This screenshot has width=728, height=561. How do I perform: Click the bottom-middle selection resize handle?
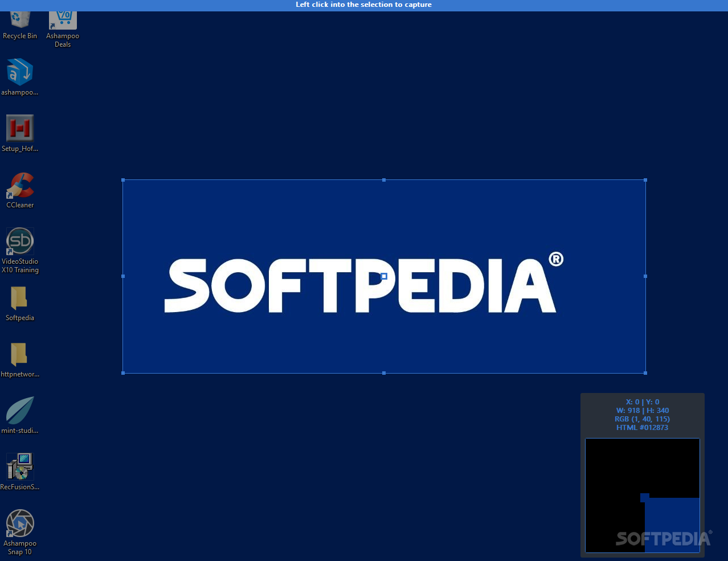(x=384, y=373)
